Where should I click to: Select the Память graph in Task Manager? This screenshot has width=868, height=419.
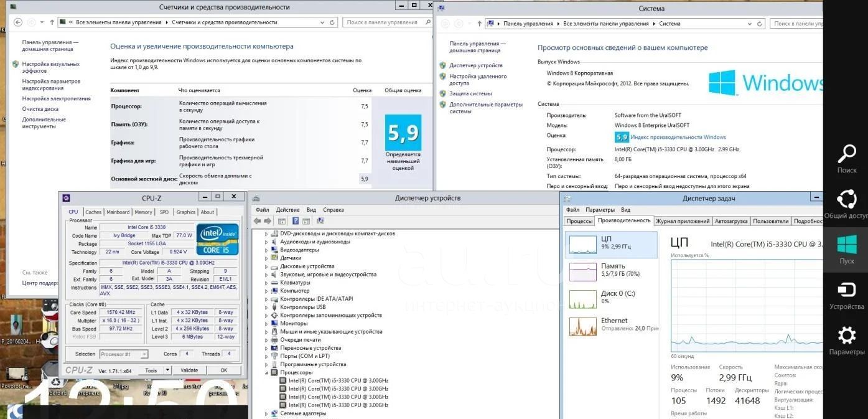coord(611,271)
